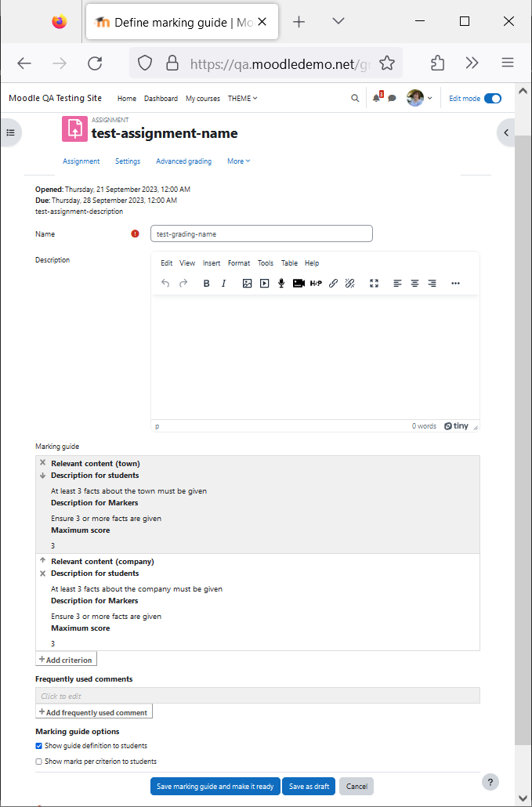532x807 pixels.
Task: Check Show marks per criterion to students
Action: [38, 762]
